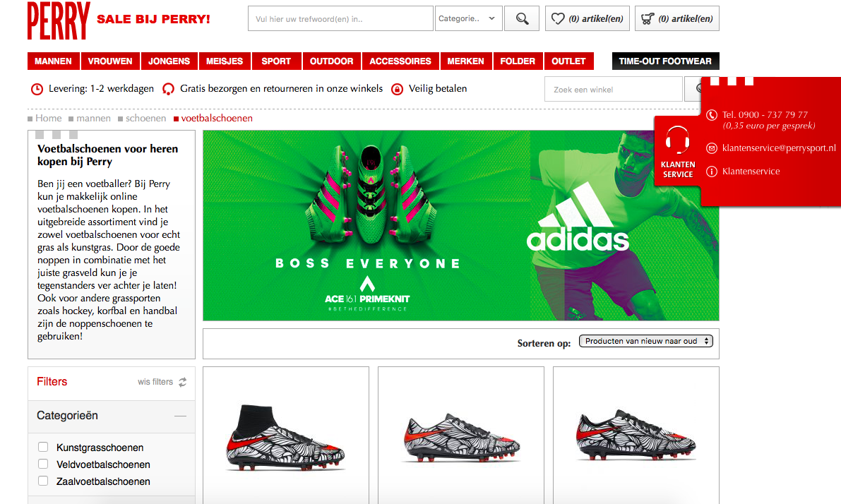Open the VROUWEN menu
Viewport: 841px width, 504px height.
pyautogui.click(x=110, y=61)
